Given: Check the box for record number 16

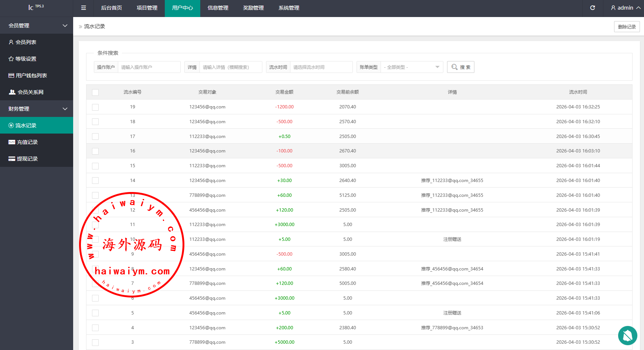Looking at the screenshot, I should tap(95, 151).
